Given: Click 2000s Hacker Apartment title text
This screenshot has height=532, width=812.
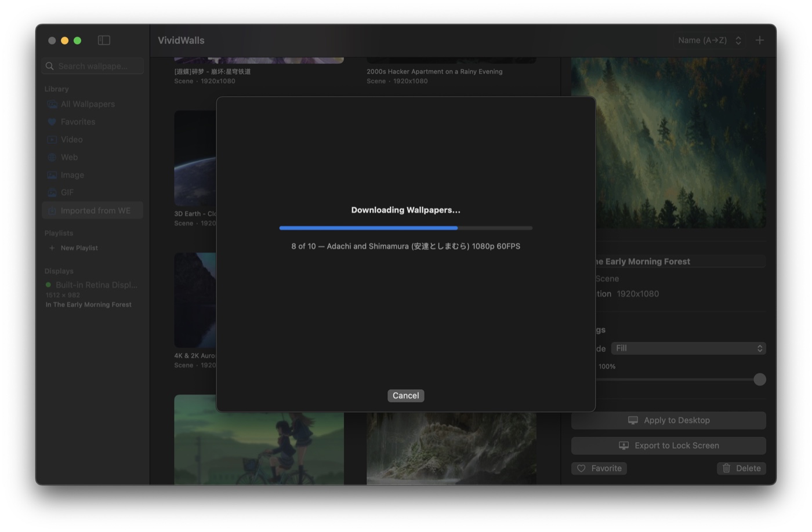Looking at the screenshot, I should [x=434, y=72].
